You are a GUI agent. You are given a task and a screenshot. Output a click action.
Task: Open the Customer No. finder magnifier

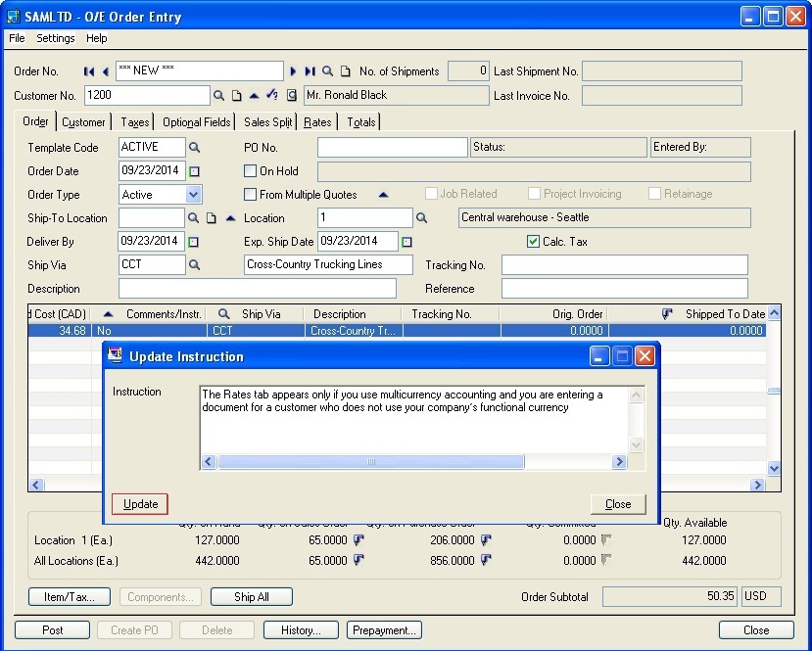pos(218,95)
